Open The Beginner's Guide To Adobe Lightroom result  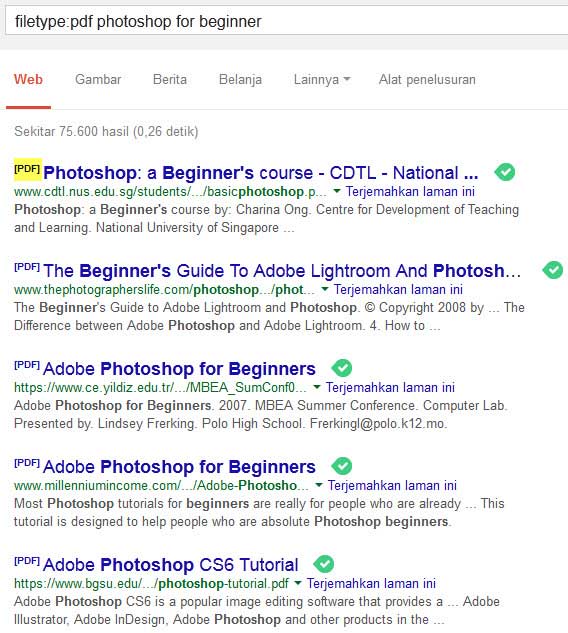tap(282, 271)
